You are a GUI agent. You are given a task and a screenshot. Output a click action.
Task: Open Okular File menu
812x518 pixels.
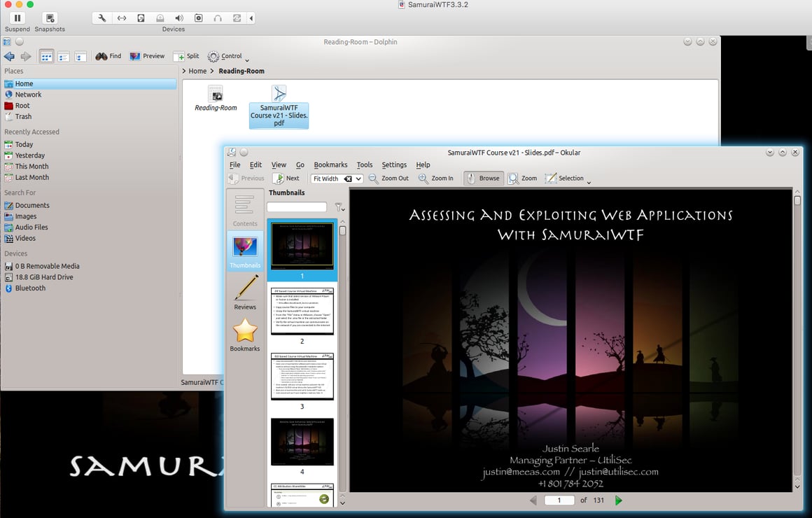pyautogui.click(x=235, y=164)
